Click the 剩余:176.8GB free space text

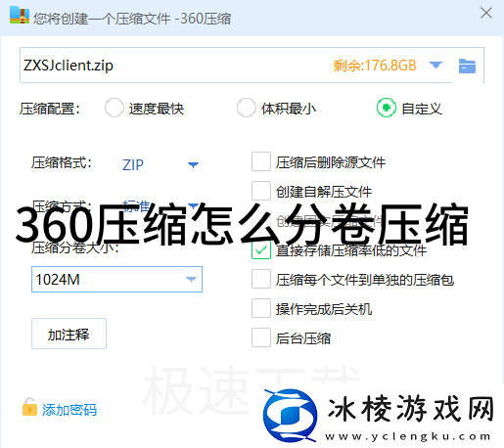point(375,66)
